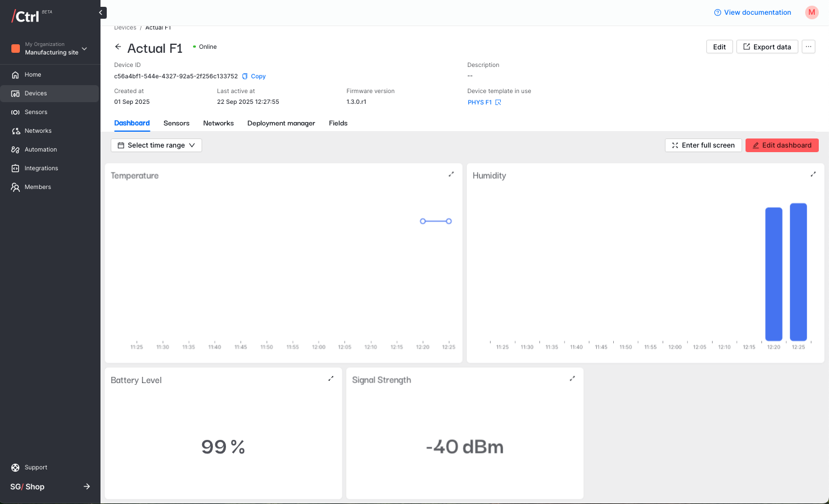The image size is (829, 504).
Task: Expand the Temperature chart widget
Action: [x=451, y=175]
